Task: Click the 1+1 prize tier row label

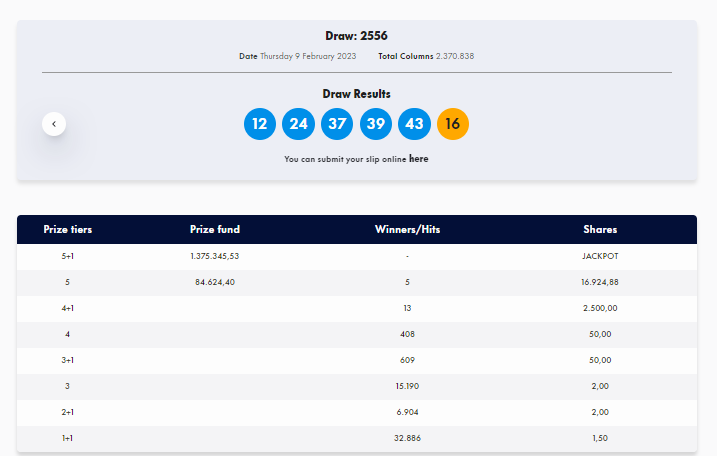Action: point(68,439)
